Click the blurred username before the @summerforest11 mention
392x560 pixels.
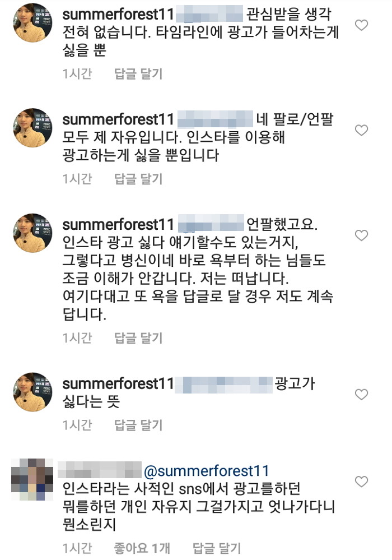(100, 470)
